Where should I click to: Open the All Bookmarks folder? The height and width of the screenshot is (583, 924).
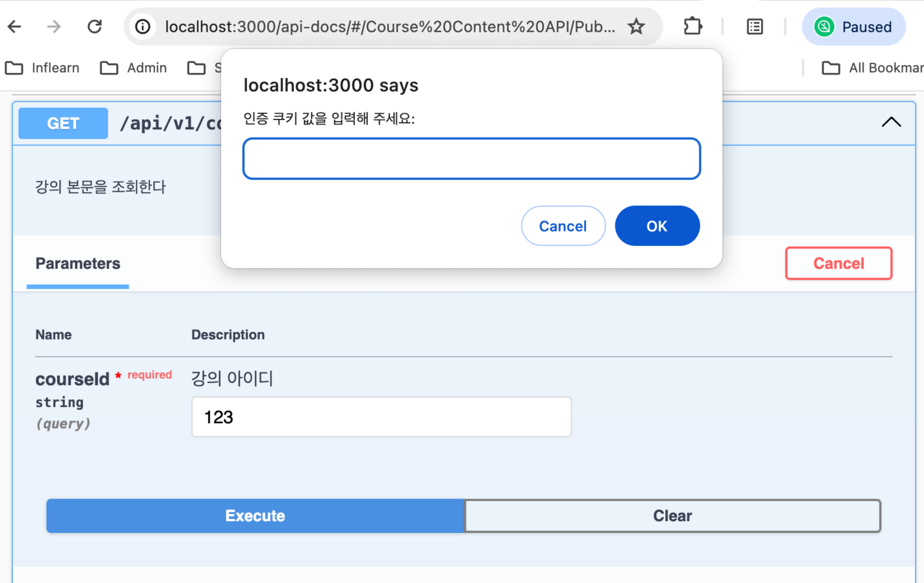(x=872, y=68)
